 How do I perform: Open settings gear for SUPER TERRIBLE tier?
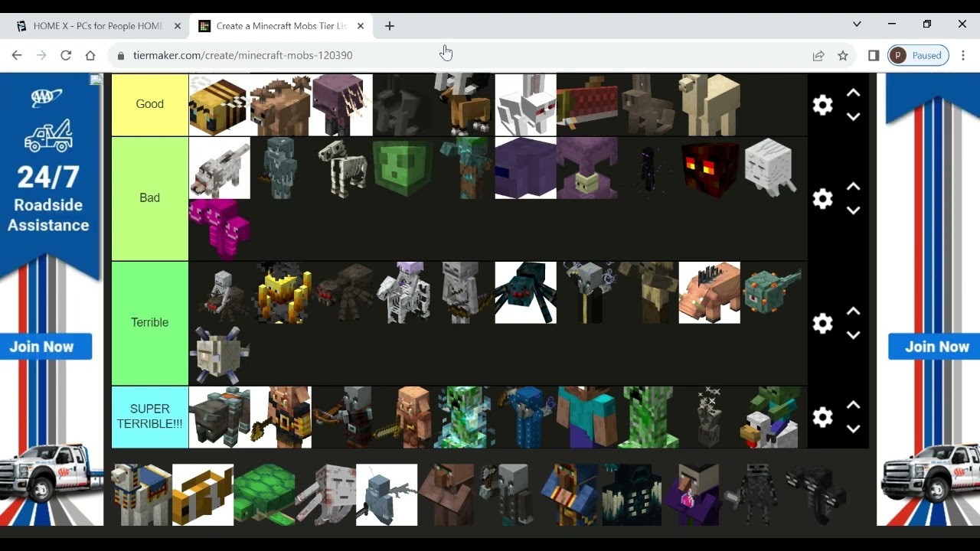tap(822, 417)
